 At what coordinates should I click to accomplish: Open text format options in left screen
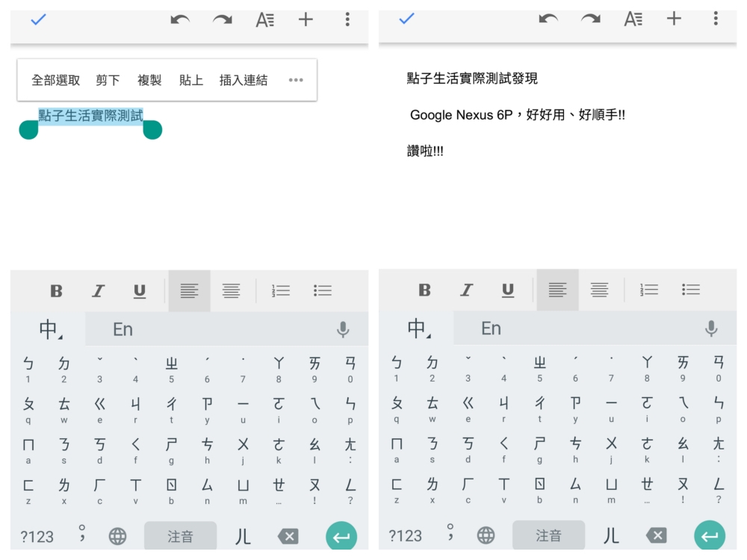265,19
